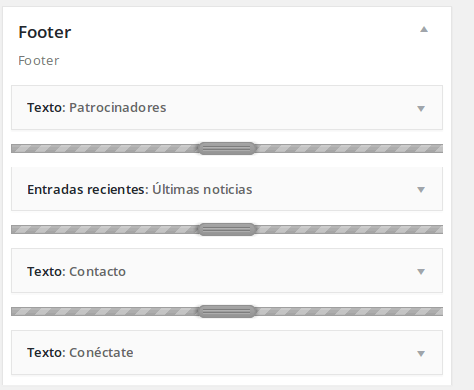Image resolution: width=474 pixels, height=390 pixels.
Task: Click the Footer panel heading
Action: click(45, 32)
